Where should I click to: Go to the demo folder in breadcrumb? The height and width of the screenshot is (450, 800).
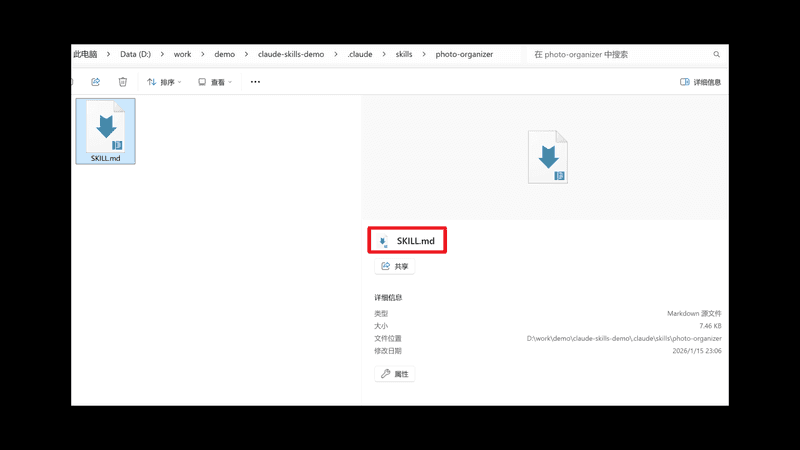[x=224, y=54]
